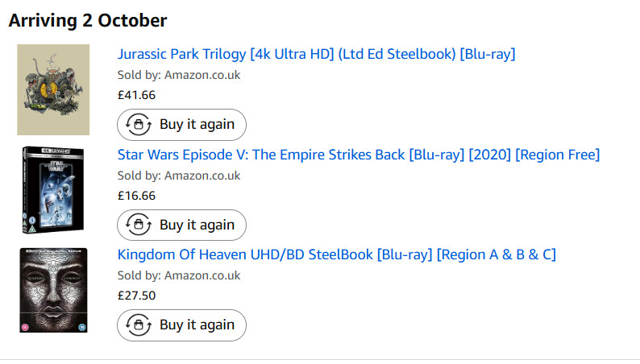This screenshot has height=364, width=640.
Task: Click the £16.66 price of Star Wars
Action: click(x=136, y=196)
